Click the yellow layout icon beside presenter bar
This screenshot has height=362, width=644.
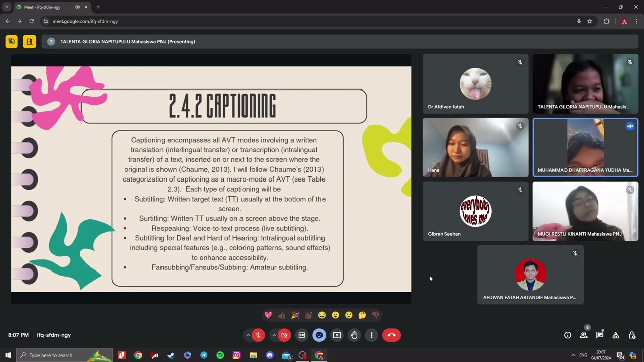pos(29,42)
